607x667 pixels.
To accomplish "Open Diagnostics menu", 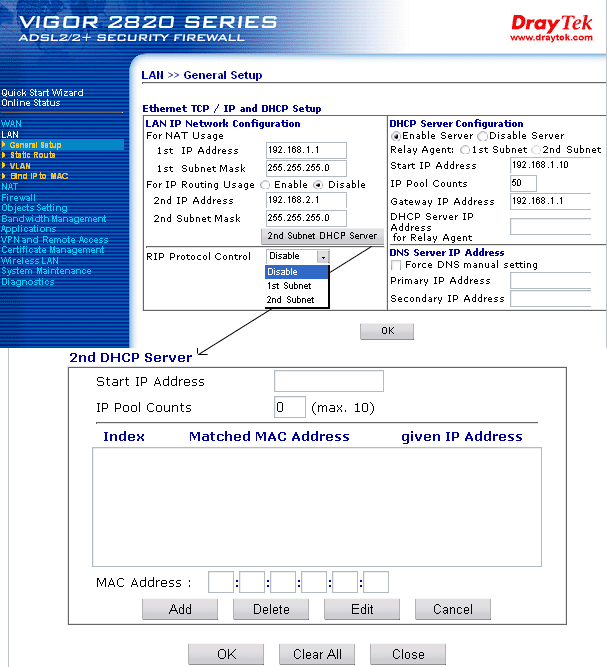I will [x=28, y=282].
